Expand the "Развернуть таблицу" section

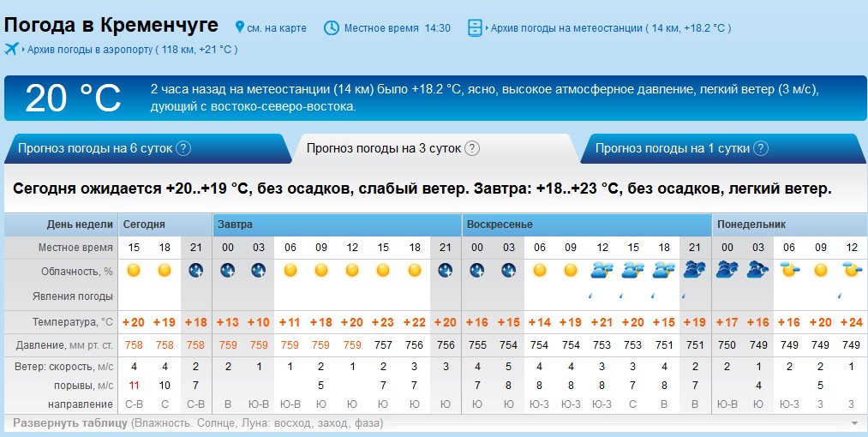coord(70,423)
